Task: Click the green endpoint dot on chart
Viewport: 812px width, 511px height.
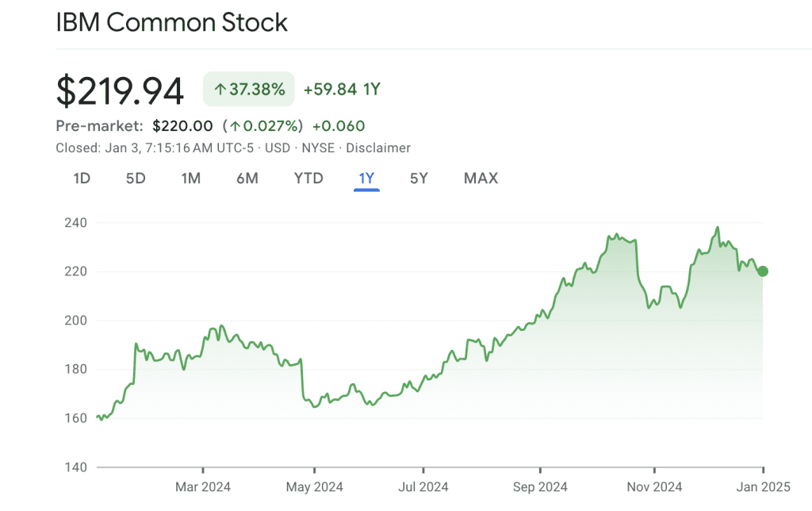Action: 763,271
